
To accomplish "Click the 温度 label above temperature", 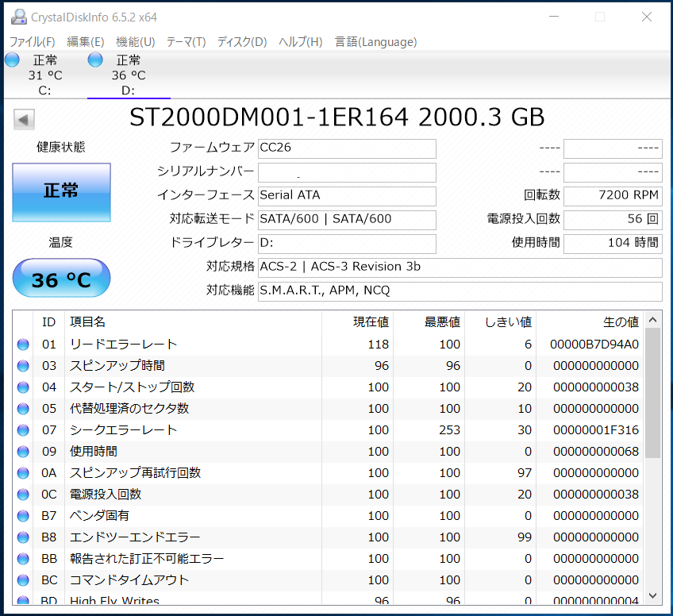I will click(60, 243).
